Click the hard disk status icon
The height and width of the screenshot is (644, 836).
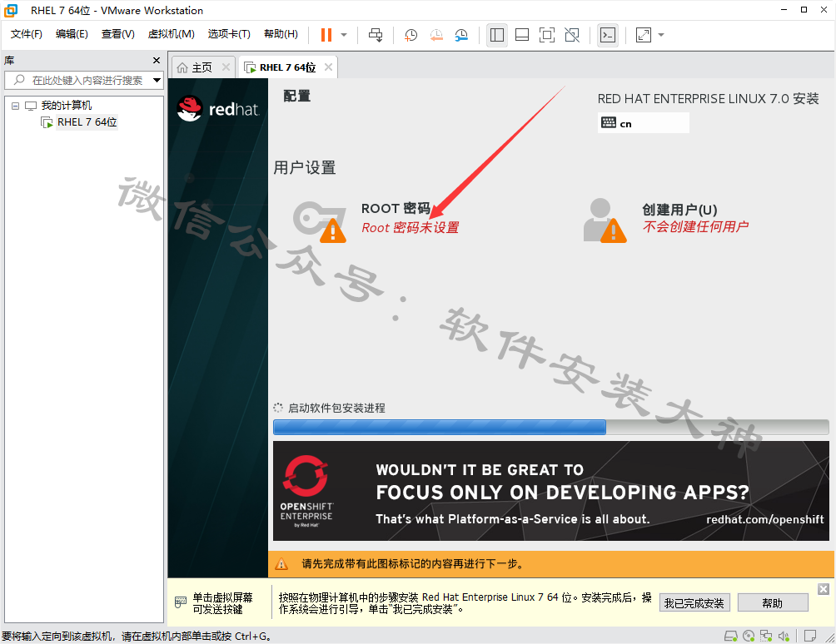click(x=730, y=636)
